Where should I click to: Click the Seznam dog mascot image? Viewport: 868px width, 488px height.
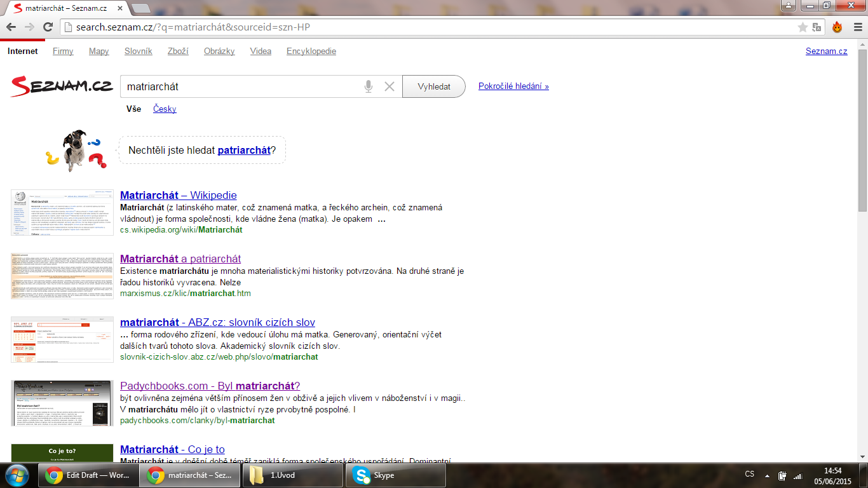74,151
